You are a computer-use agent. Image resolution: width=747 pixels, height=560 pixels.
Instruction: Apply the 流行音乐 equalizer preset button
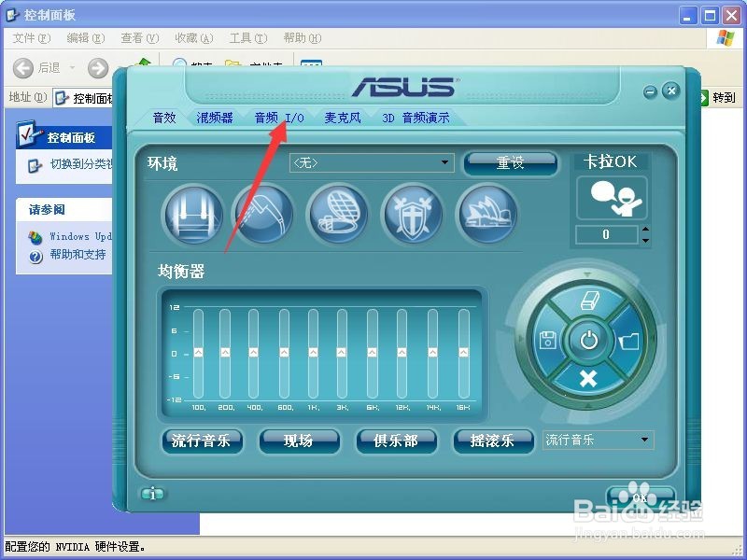[202, 441]
